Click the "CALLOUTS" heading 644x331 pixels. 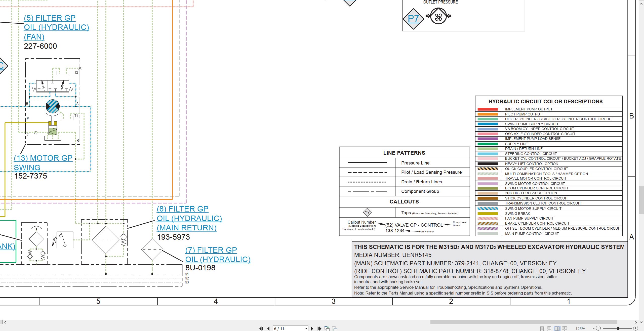tap(404, 202)
